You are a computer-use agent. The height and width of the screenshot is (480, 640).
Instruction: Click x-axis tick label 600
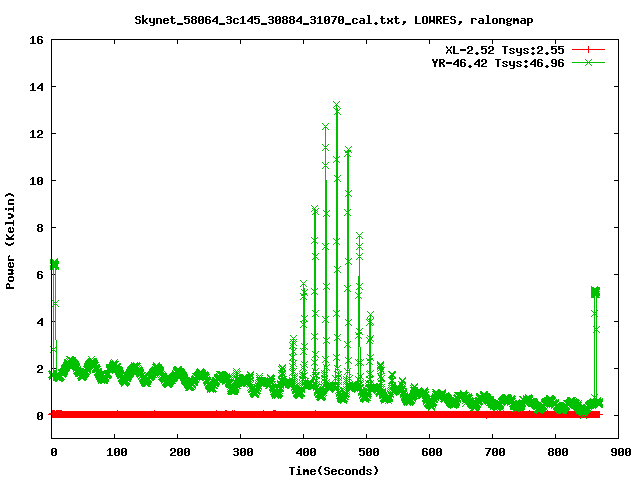(432, 452)
